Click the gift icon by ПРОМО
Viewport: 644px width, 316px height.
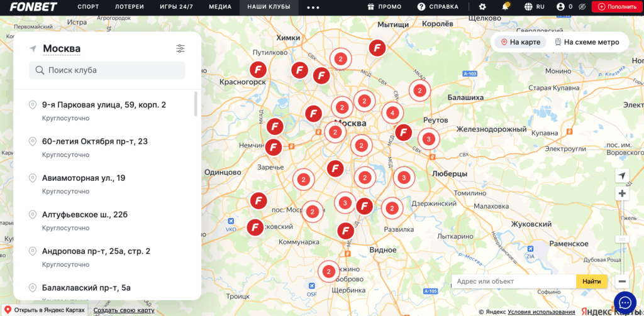pos(371,6)
